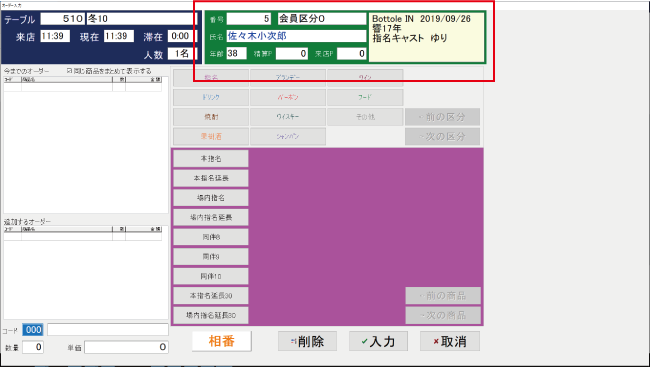The width and height of the screenshot is (650, 367).
Task: Click the 削除 delete button
Action: (x=307, y=341)
